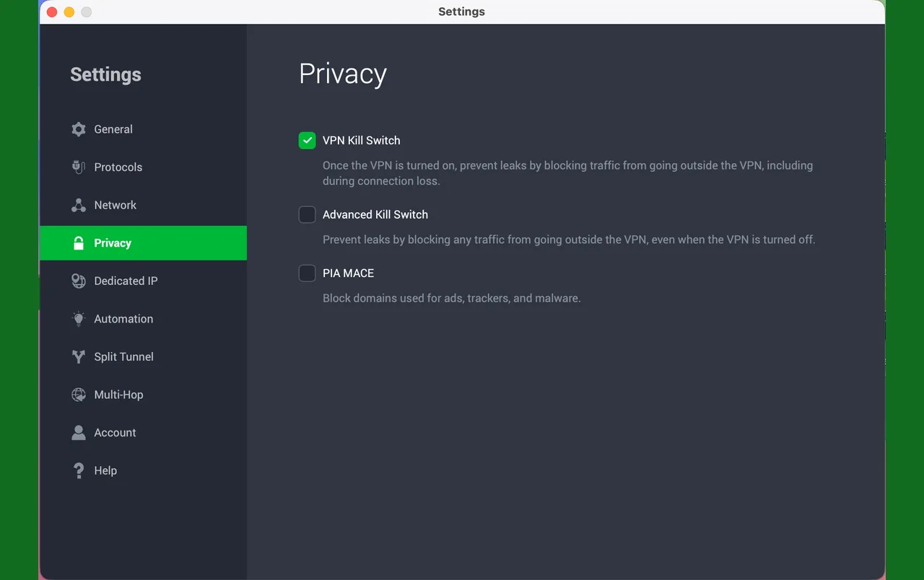This screenshot has height=580, width=924.
Task: Click the Split Tunnel fork icon
Action: 79,356
